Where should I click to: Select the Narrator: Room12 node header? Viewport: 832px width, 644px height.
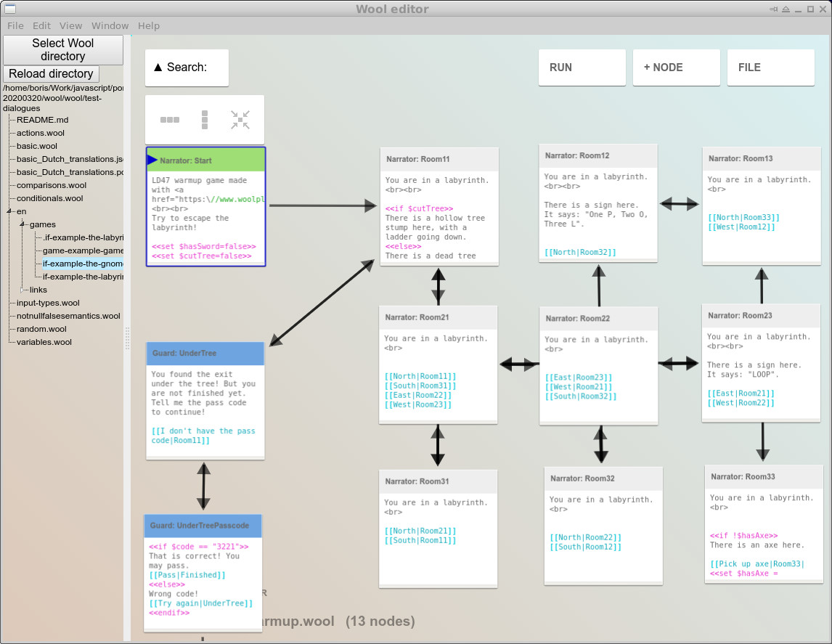[598, 155]
